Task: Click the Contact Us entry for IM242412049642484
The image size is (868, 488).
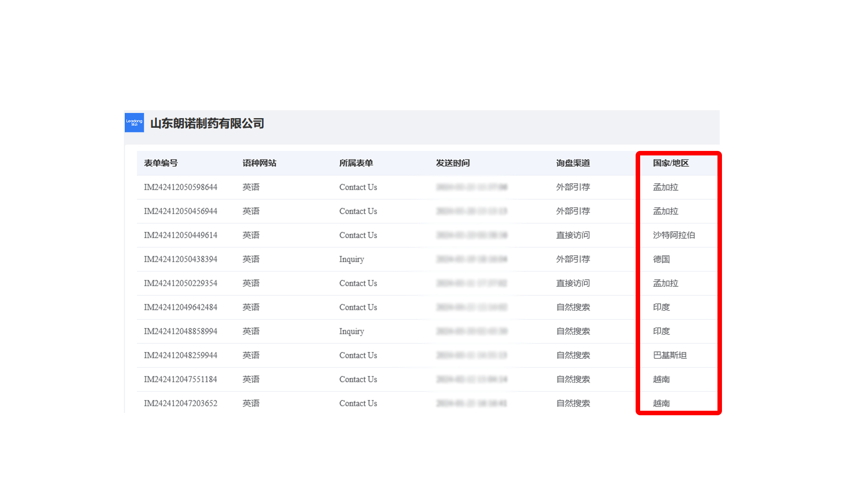Action: [358, 307]
